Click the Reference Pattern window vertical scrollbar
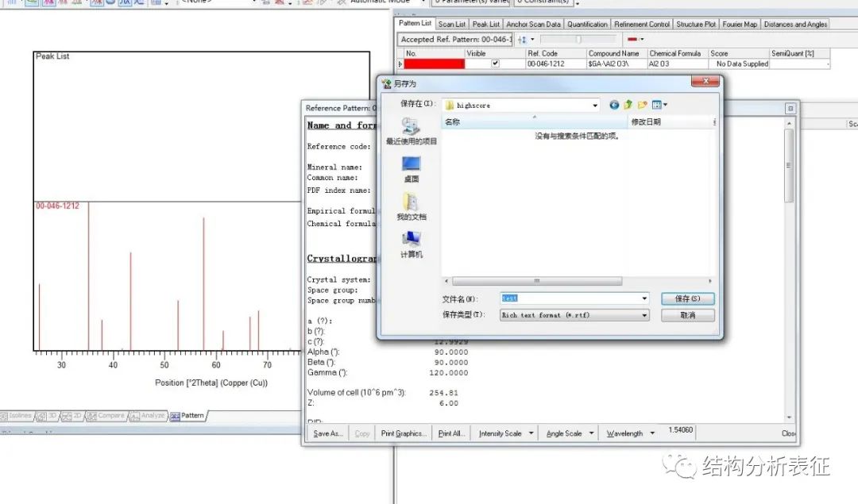 tap(789, 165)
